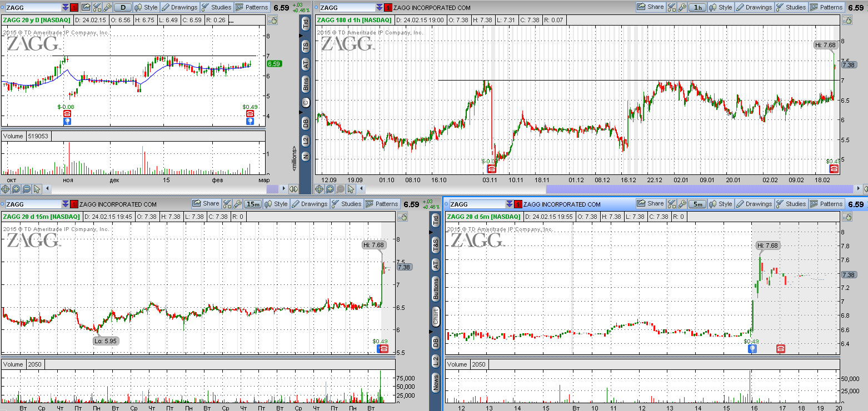Click daily chart scrollbar right arrow
This screenshot has width=868, height=411.
click(x=284, y=189)
